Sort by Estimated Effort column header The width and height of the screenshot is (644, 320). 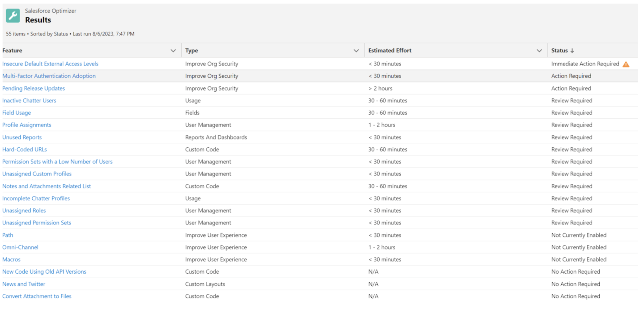pyautogui.click(x=390, y=51)
